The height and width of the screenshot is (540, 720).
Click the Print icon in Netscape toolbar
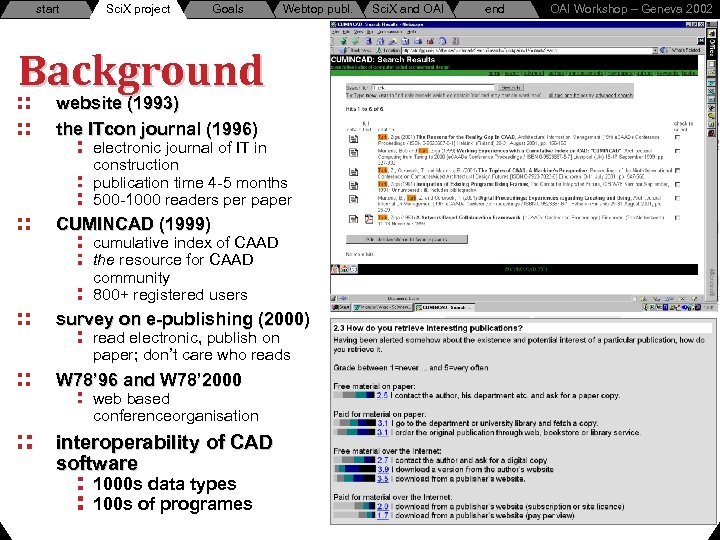click(x=418, y=41)
